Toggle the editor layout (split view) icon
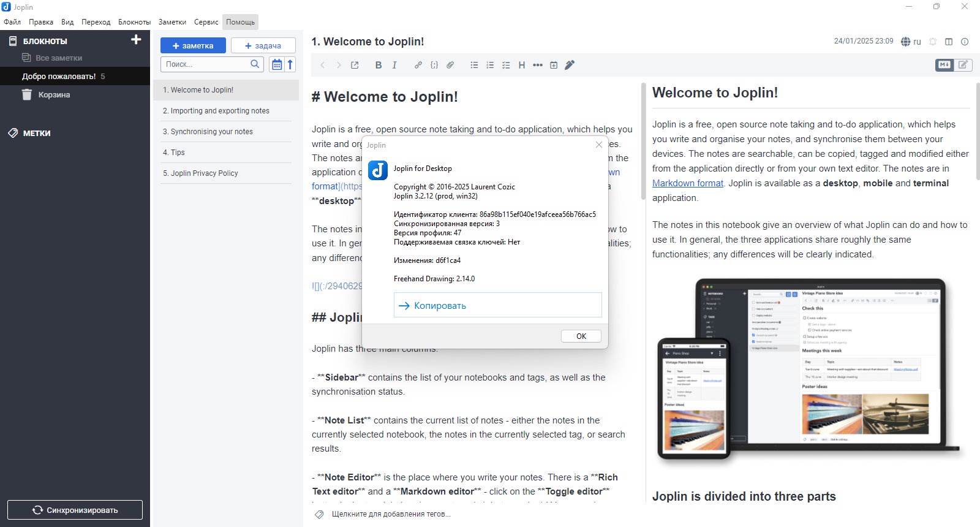 tap(949, 42)
